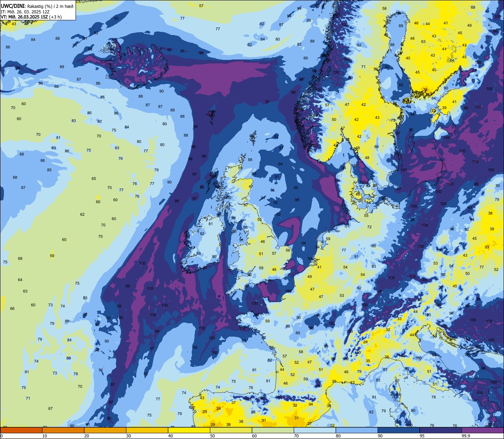The width and height of the screenshot is (504, 439).
Task: Click the indigo legend swatch between 95 and 99.9
Action: [441, 430]
